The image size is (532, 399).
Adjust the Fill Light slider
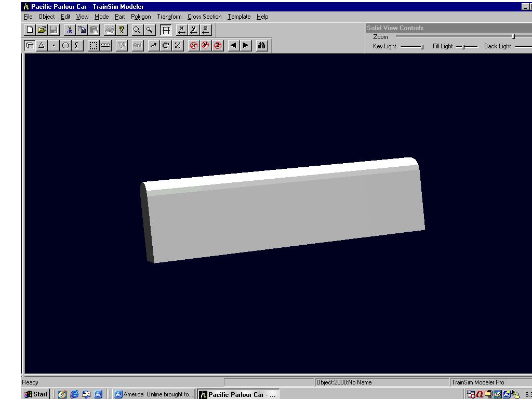click(463, 46)
